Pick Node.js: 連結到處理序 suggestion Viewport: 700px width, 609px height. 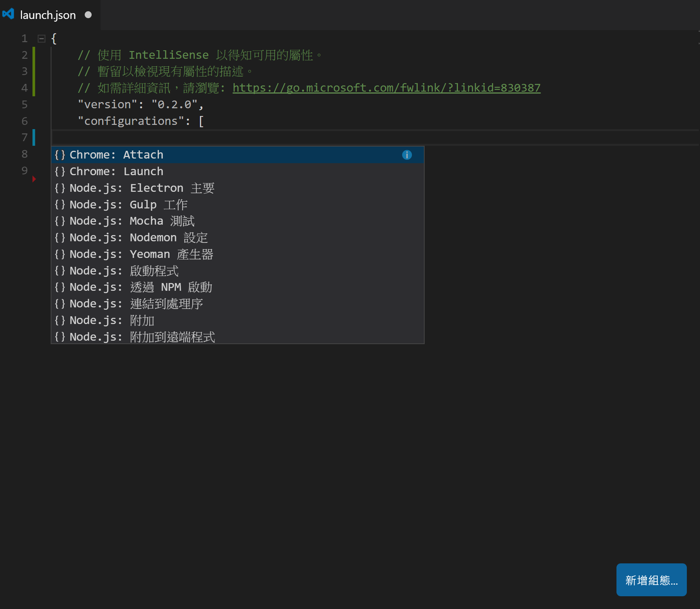pos(238,304)
